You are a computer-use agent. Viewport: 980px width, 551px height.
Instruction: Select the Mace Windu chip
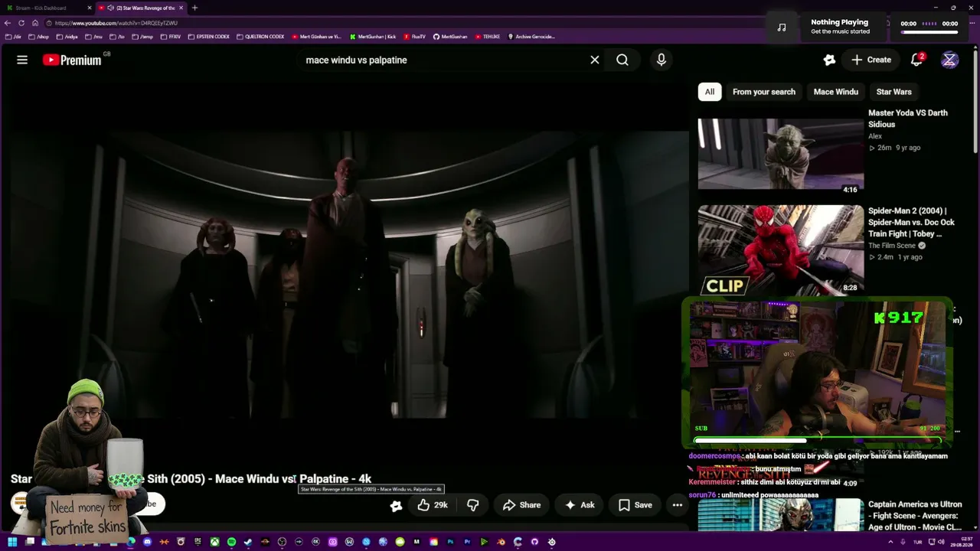tap(836, 92)
